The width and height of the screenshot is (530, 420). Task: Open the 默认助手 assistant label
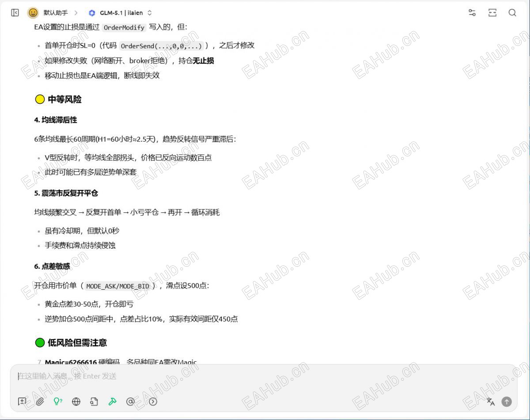[x=56, y=13]
